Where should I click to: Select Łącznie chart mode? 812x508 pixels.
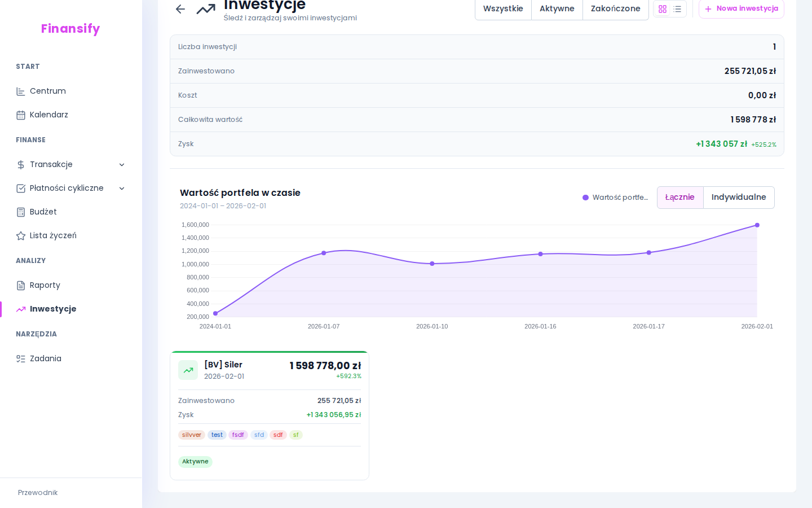(679, 198)
